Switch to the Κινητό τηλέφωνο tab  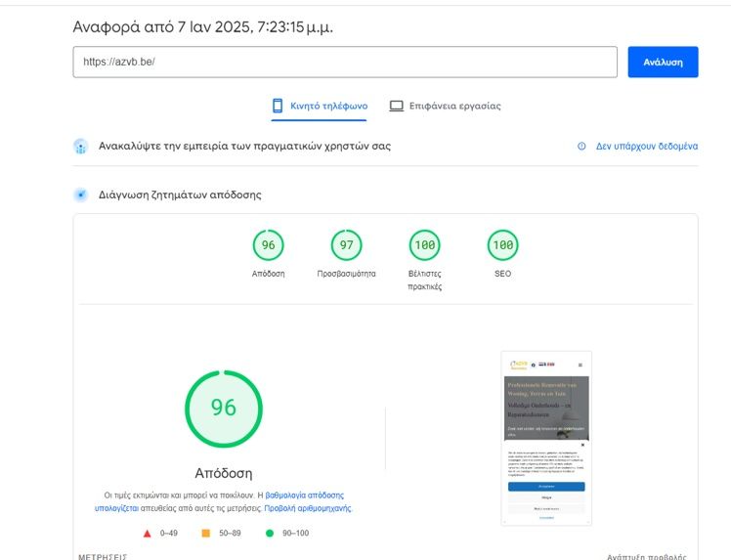pos(320,106)
